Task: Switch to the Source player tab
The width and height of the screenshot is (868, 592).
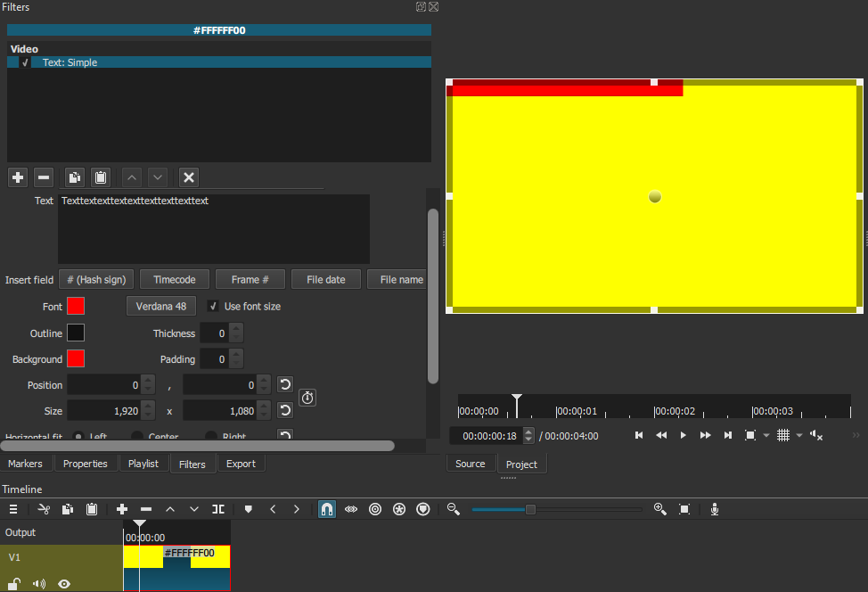Action: tap(471, 464)
